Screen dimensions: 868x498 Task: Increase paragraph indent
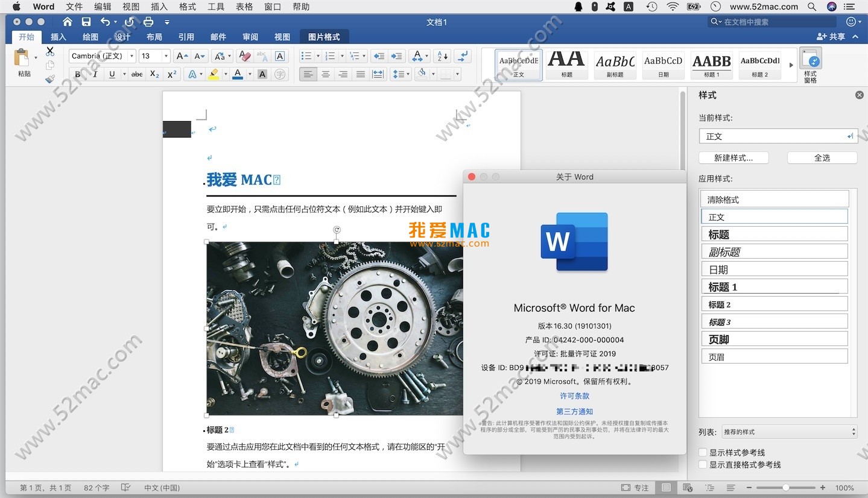pos(396,56)
